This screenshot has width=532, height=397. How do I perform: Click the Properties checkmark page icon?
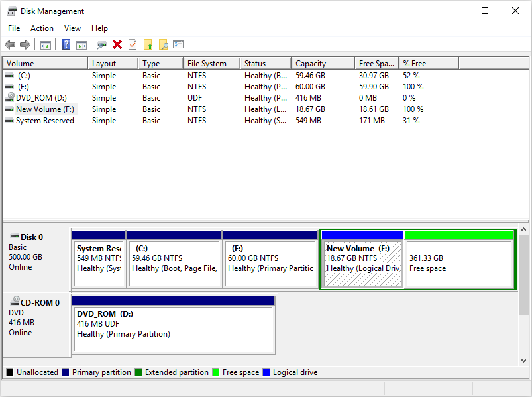[133, 44]
